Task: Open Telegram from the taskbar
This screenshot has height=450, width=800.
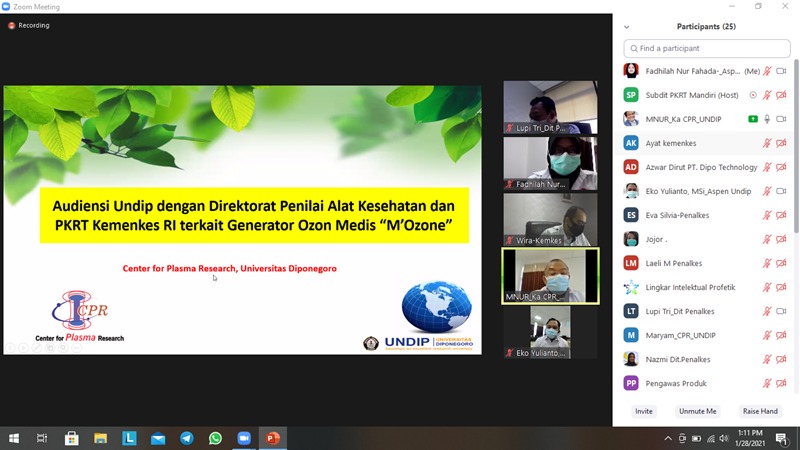Action: (187, 438)
